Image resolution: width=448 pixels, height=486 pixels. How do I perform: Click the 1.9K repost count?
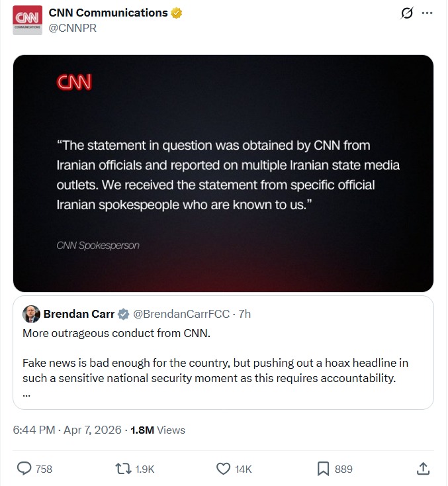pyautogui.click(x=144, y=469)
